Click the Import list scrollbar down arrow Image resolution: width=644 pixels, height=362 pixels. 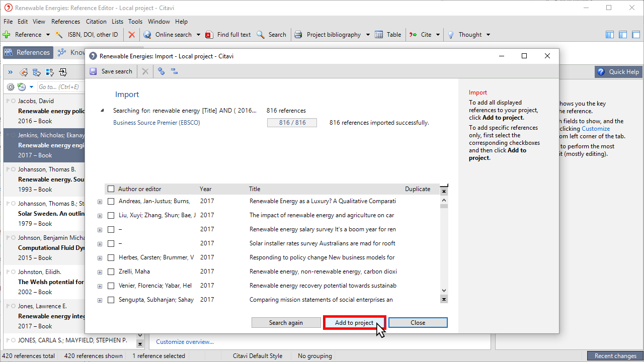(444, 291)
